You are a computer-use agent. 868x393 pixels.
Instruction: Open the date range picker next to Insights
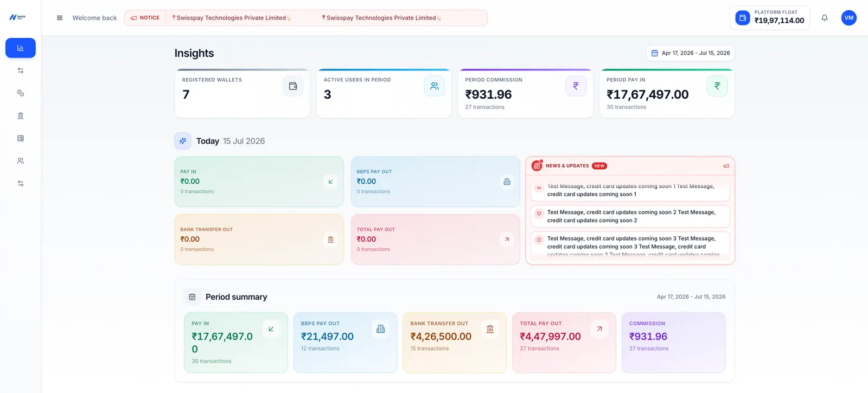click(691, 53)
